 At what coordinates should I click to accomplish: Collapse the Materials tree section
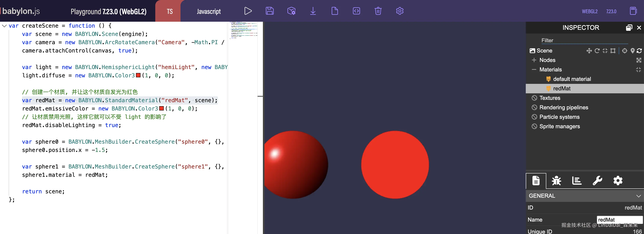(534, 70)
